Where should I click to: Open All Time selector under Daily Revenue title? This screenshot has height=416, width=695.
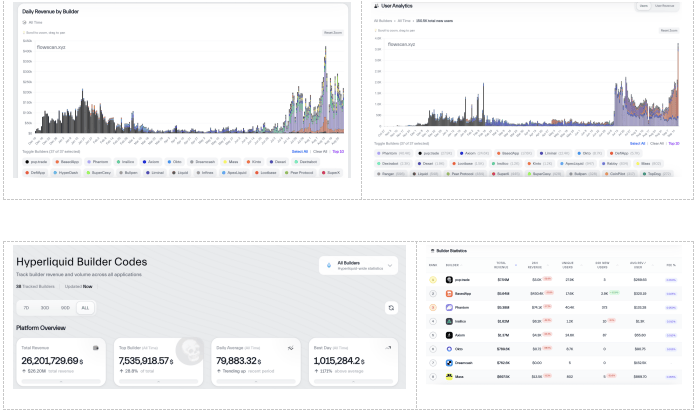[x=36, y=21]
